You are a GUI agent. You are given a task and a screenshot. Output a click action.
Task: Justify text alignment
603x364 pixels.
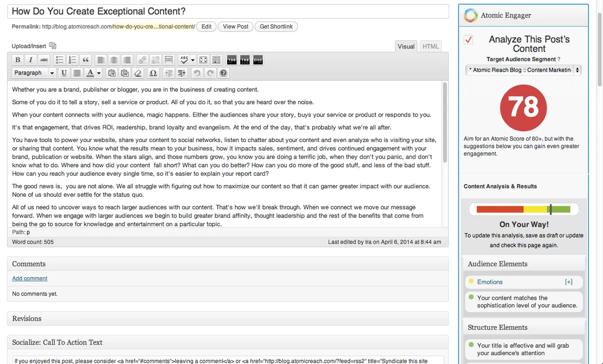pyautogui.click(x=77, y=73)
